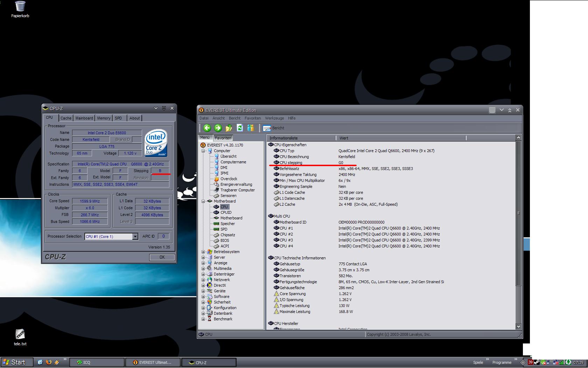The height and width of the screenshot is (368, 588).
Task: Switch to the Mainboard tab in CPU-Z
Action: pyautogui.click(x=84, y=118)
